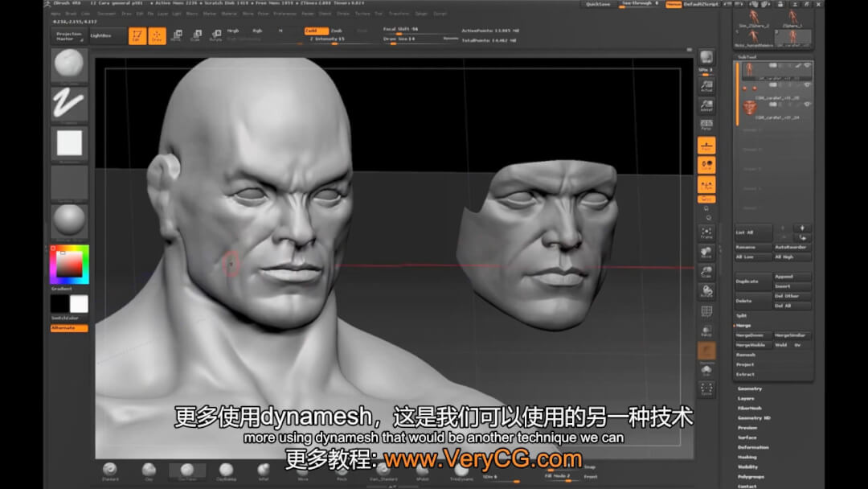Click the AAHalf view icon
The width and height of the screenshot is (868, 489).
706,106
